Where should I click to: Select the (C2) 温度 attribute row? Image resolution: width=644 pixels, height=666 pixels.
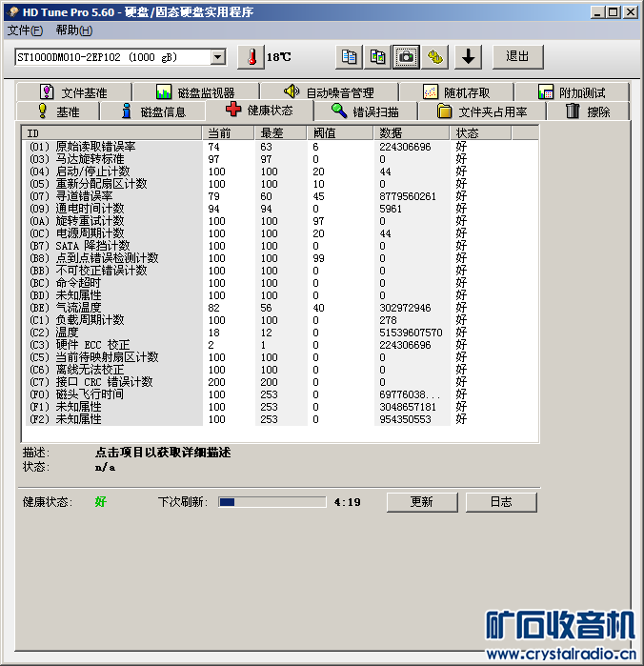click(280, 333)
